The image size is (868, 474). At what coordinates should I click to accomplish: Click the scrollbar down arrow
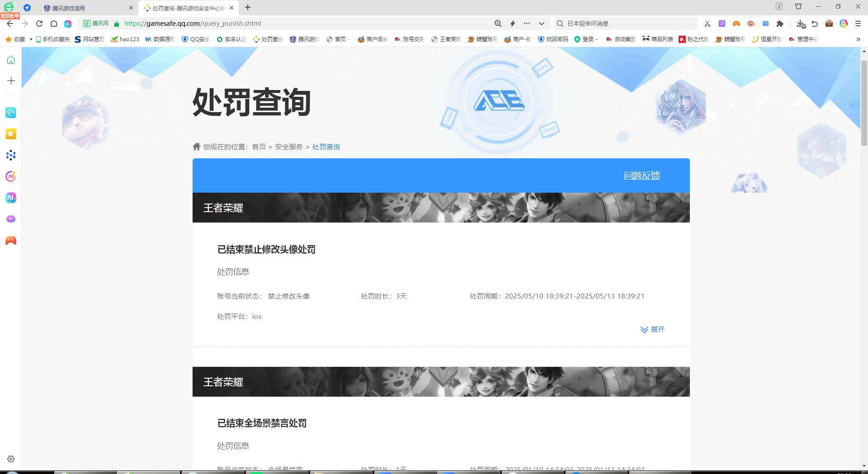(864, 466)
